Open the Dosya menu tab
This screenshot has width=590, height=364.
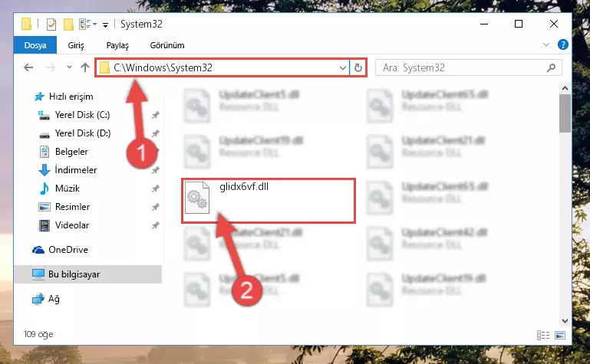tap(35, 45)
